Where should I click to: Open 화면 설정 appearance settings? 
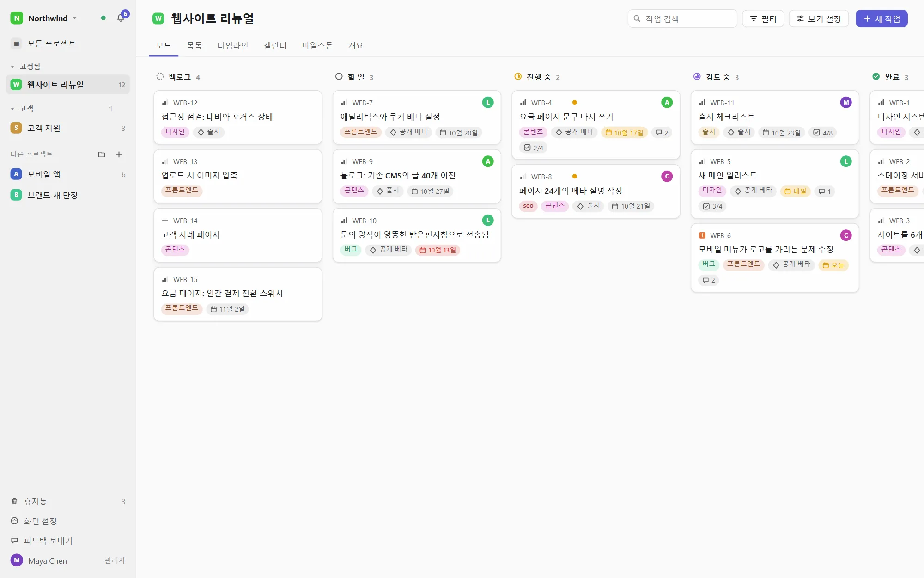(68, 521)
